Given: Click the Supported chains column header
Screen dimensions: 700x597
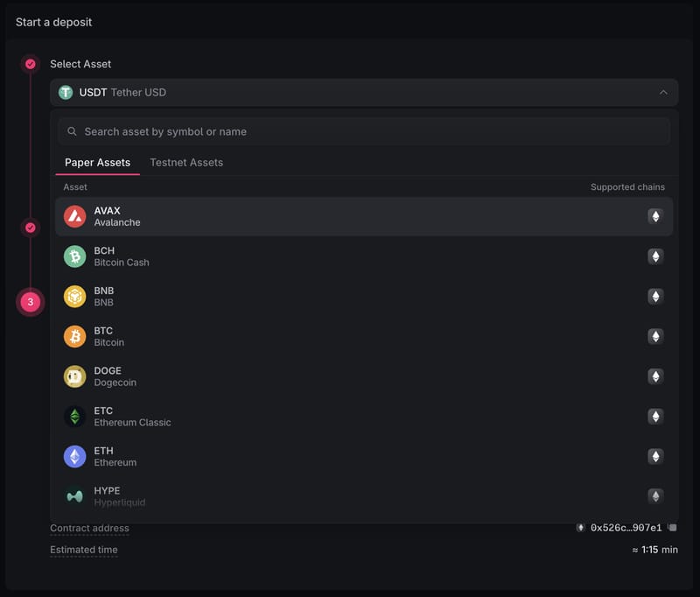Looking at the screenshot, I should click(627, 187).
